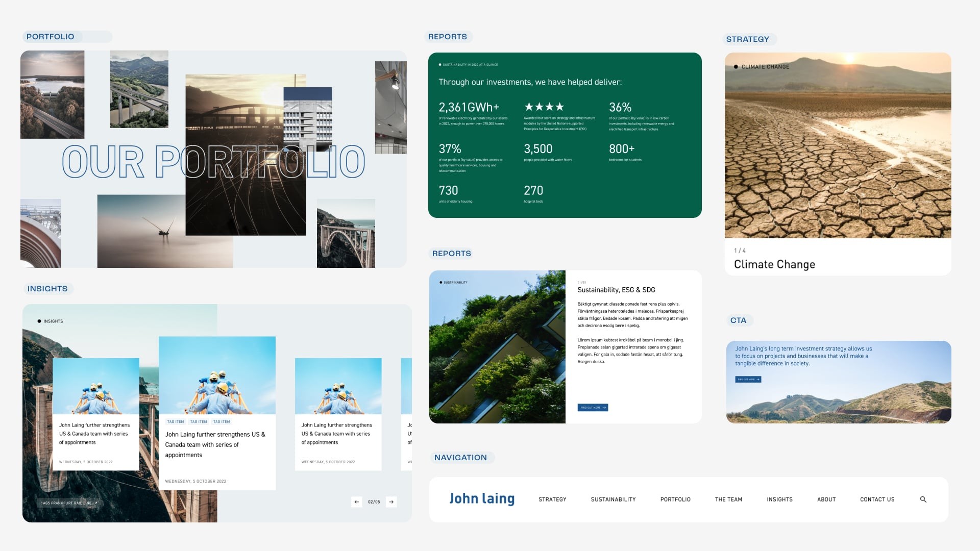The image size is (980, 551).
Task: Open the highway viaduct mountain photo
Action: 139,89
